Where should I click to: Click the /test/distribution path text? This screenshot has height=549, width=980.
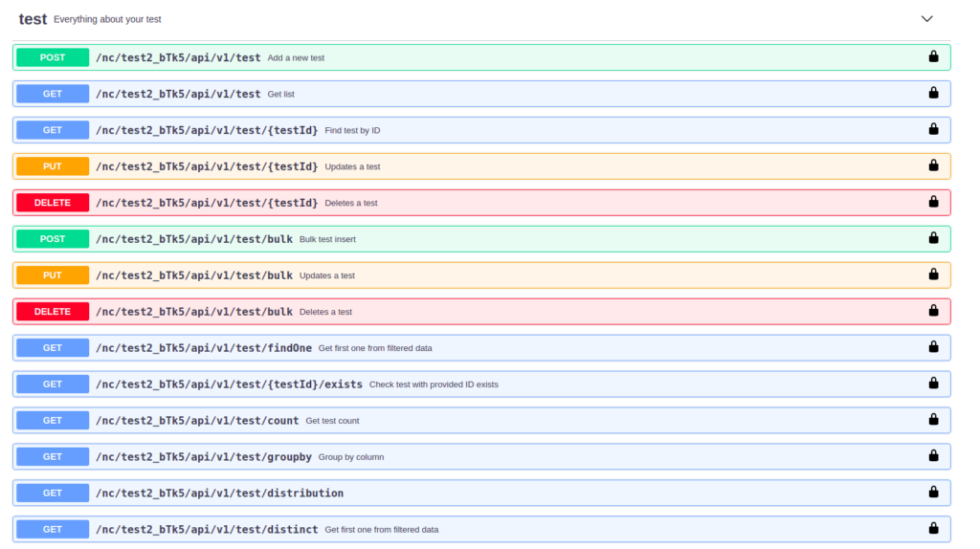coord(219,493)
